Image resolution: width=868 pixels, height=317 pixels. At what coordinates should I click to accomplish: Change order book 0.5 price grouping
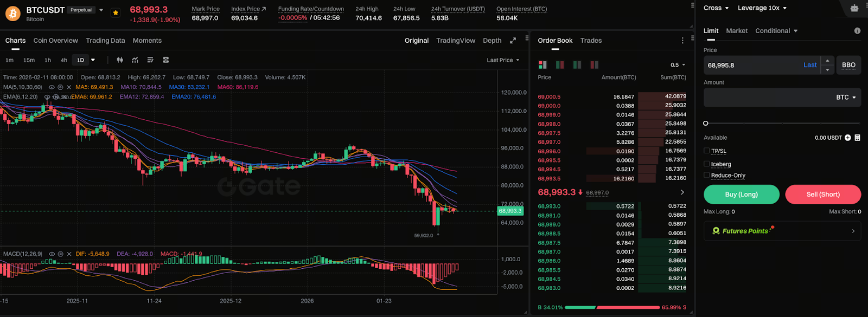(678, 65)
